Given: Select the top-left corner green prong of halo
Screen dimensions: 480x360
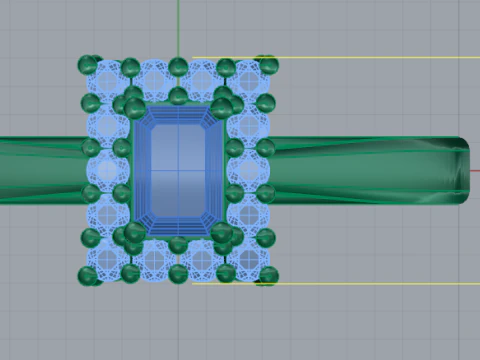Looking at the screenshot, I should point(87,65).
